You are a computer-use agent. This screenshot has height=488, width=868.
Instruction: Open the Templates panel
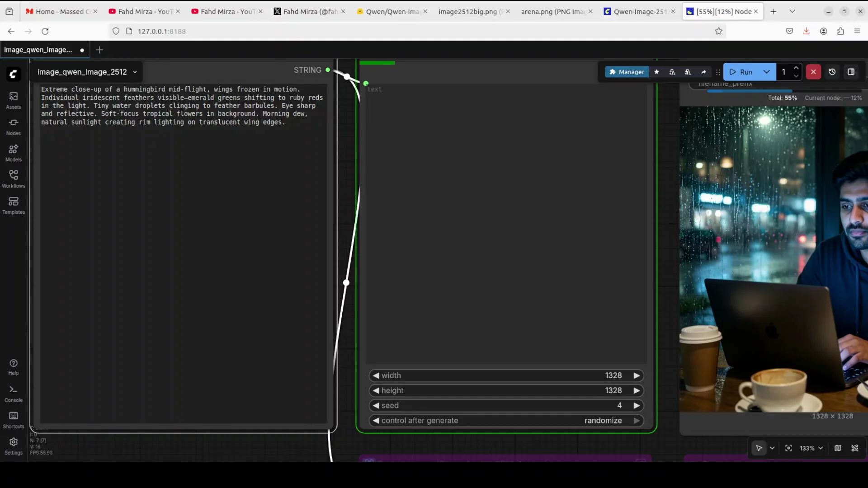[13, 205]
